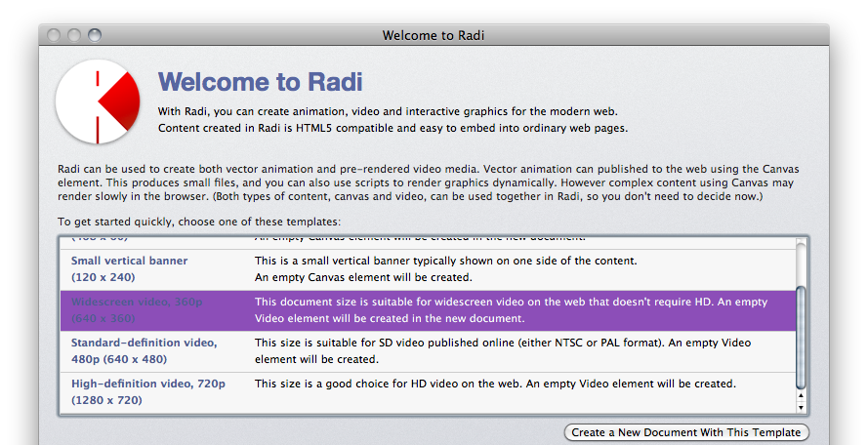Click the (640 x 360) size label
The image size is (868, 445).
[103, 318]
